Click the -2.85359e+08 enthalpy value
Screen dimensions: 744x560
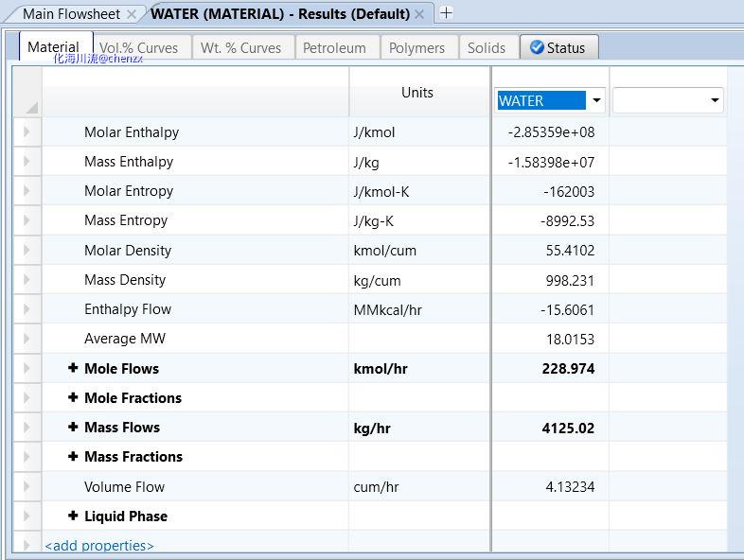click(551, 131)
